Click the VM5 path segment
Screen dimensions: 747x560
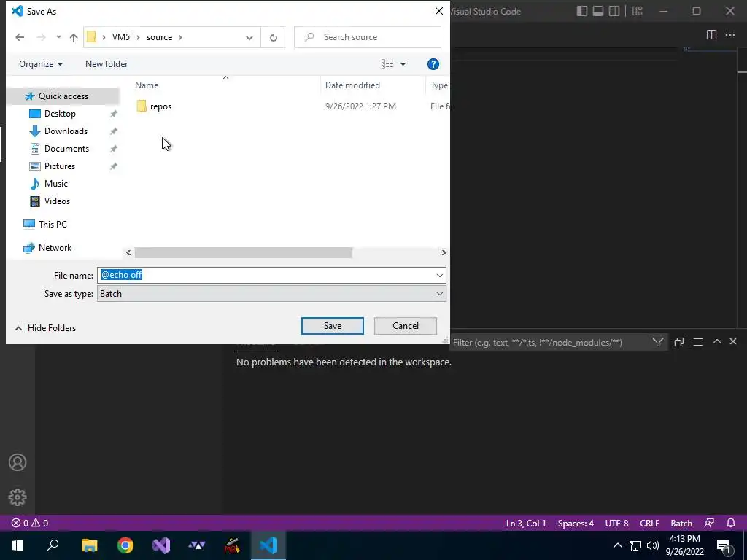pos(120,37)
